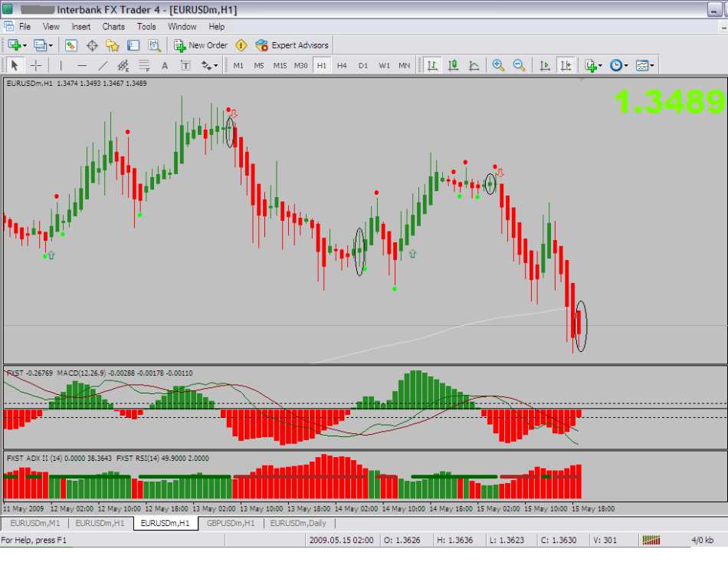Switch chart to candlesticks display

tap(454, 66)
